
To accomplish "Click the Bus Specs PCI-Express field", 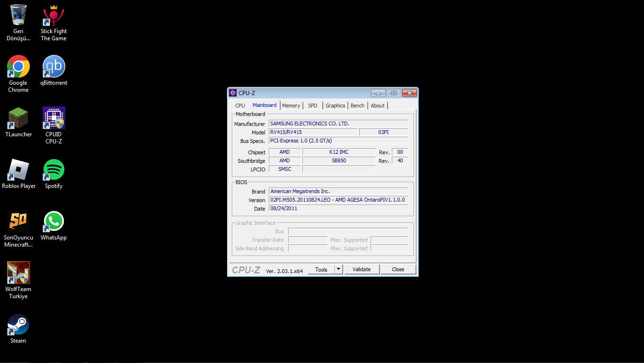I will click(338, 141).
